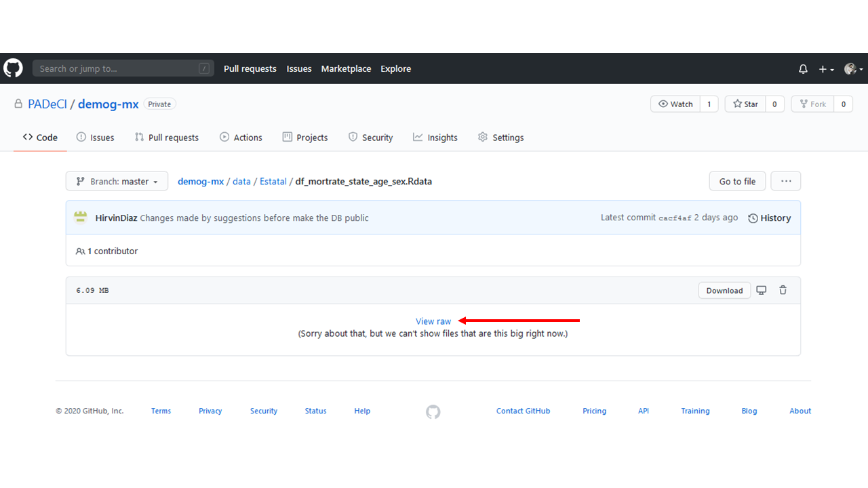Open notifications bell icon

[803, 69]
